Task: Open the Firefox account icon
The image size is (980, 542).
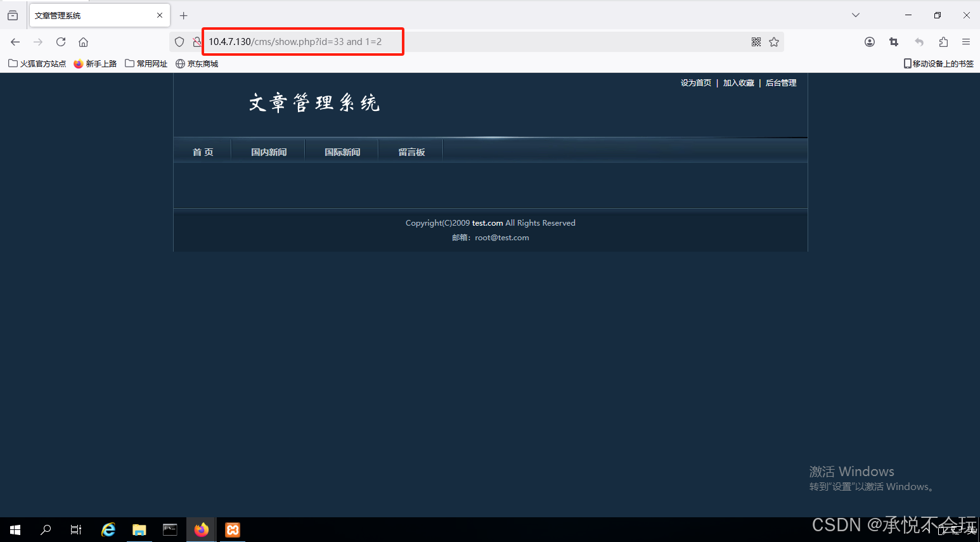Action: click(870, 42)
